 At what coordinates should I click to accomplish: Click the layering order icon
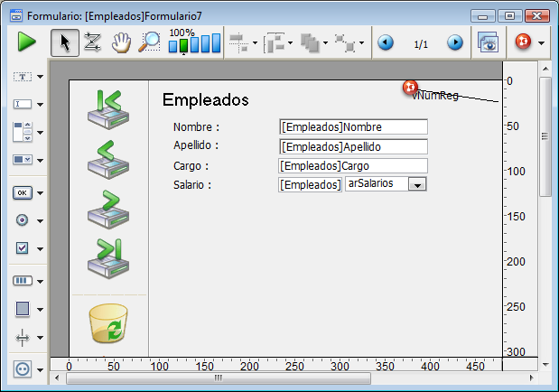[310, 43]
